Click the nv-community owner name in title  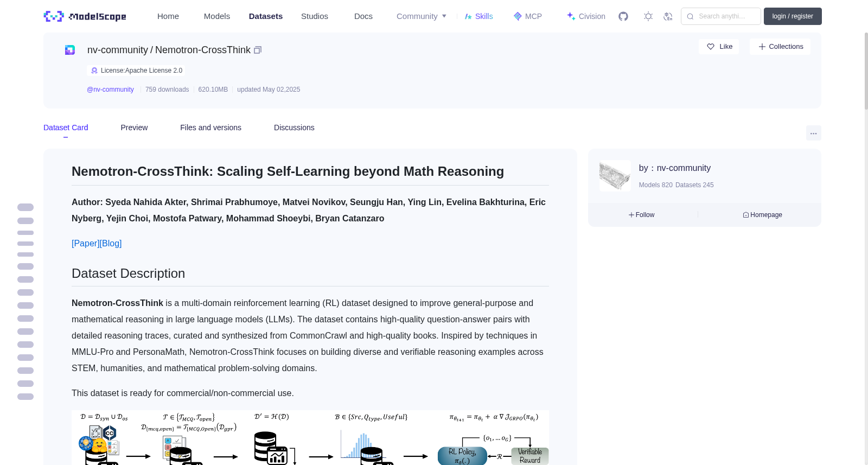(118, 50)
